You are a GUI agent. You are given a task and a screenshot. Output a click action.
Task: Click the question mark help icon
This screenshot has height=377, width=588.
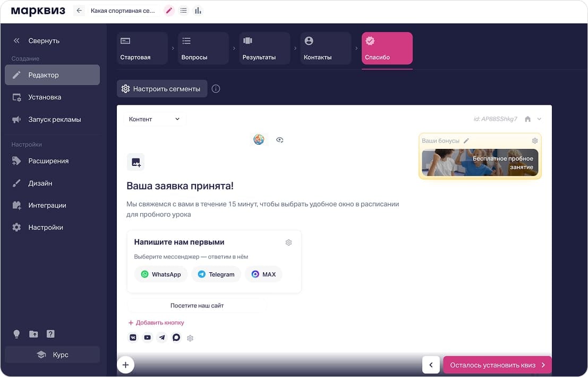[50, 334]
